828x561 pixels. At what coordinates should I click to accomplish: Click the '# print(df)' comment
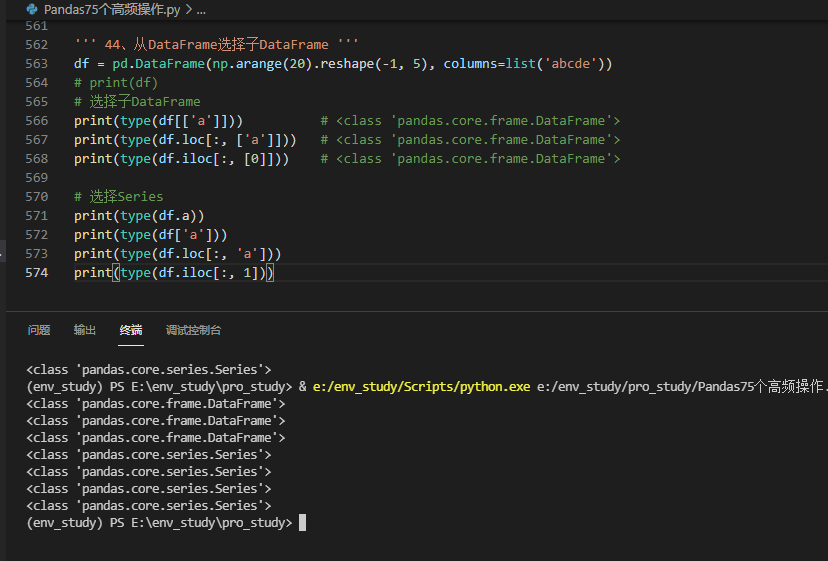click(x=116, y=83)
